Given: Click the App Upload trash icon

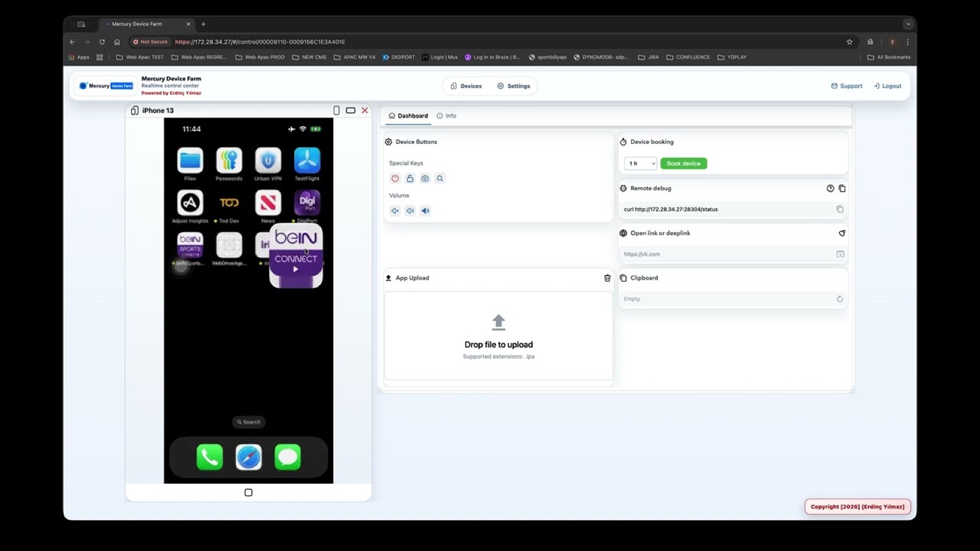Looking at the screenshot, I should pos(607,278).
